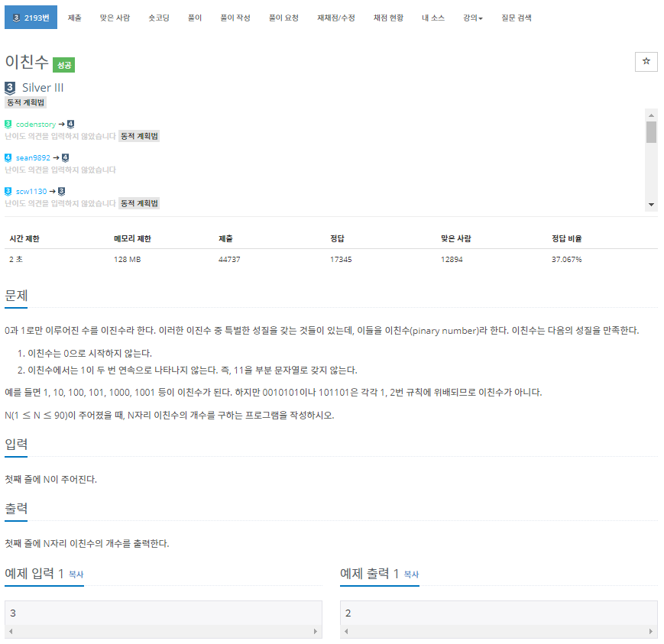The height and width of the screenshot is (644, 664).
Task: Select the 재채점/수정 tab
Action: tap(335, 18)
